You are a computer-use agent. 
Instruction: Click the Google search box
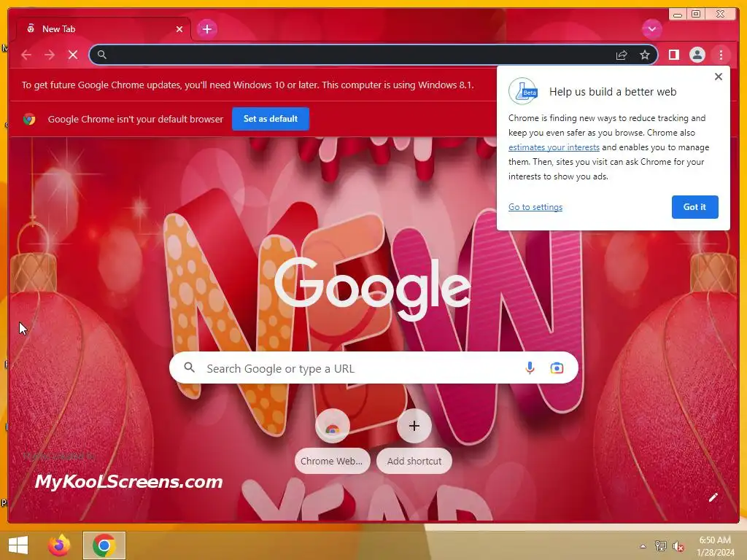[373, 367]
